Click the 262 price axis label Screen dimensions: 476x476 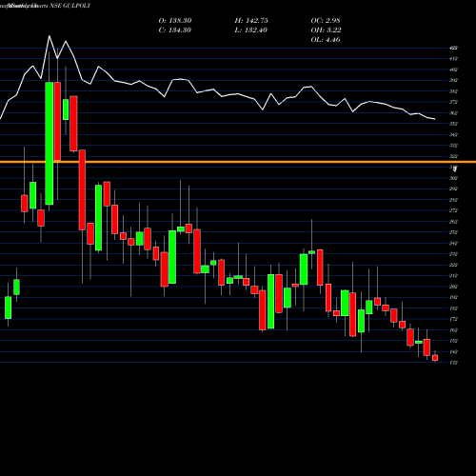point(453,222)
